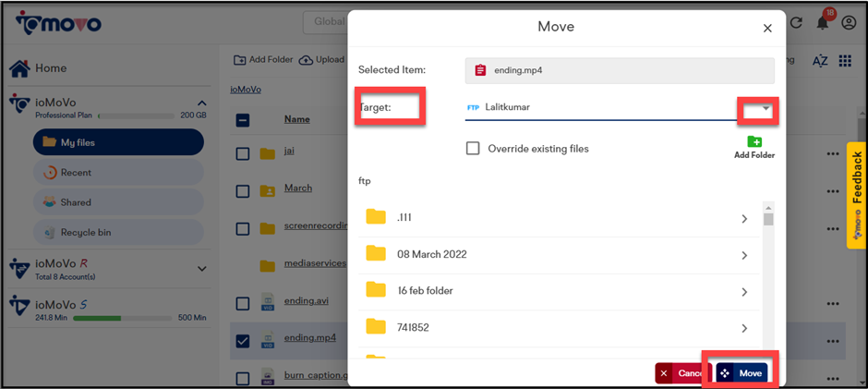Open the more options menu for the March row
This screenshot has height=389, width=868.
pos(833,191)
